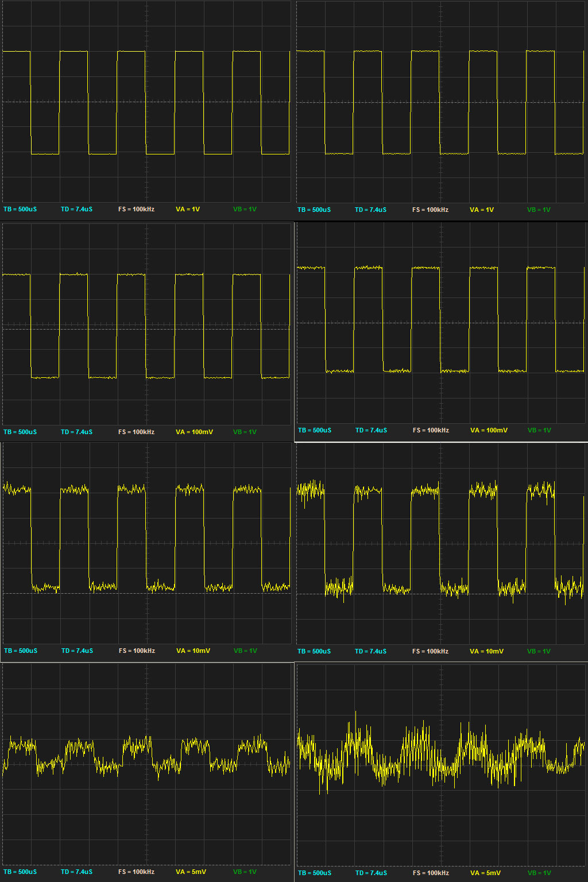Image resolution: width=588 pixels, height=882 pixels.
Task: Select VB = 1V in right VA = 5mV panel
Action: (x=539, y=873)
